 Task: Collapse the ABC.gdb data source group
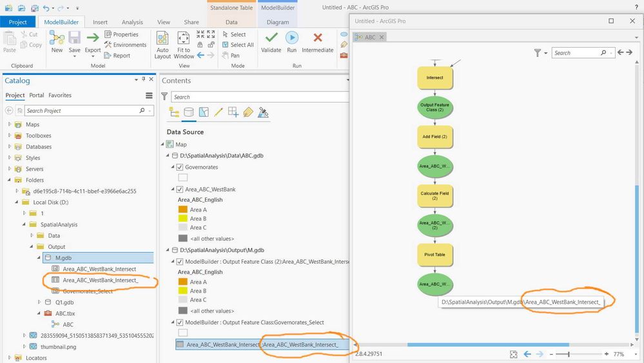tap(168, 155)
